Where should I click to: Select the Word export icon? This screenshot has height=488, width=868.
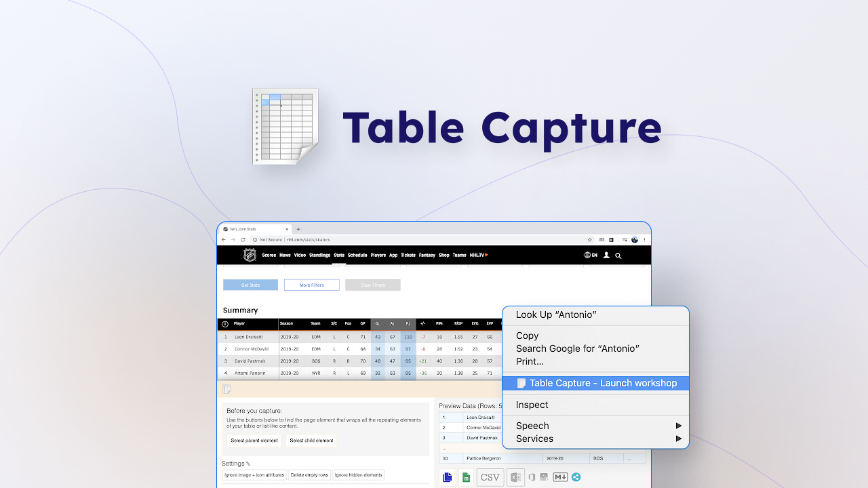click(x=532, y=476)
